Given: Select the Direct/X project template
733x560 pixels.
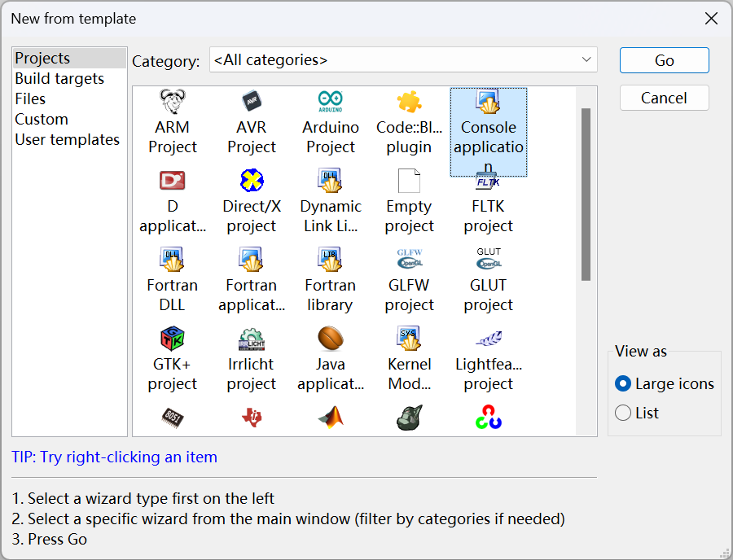Looking at the screenshot, I should [252, 201].
